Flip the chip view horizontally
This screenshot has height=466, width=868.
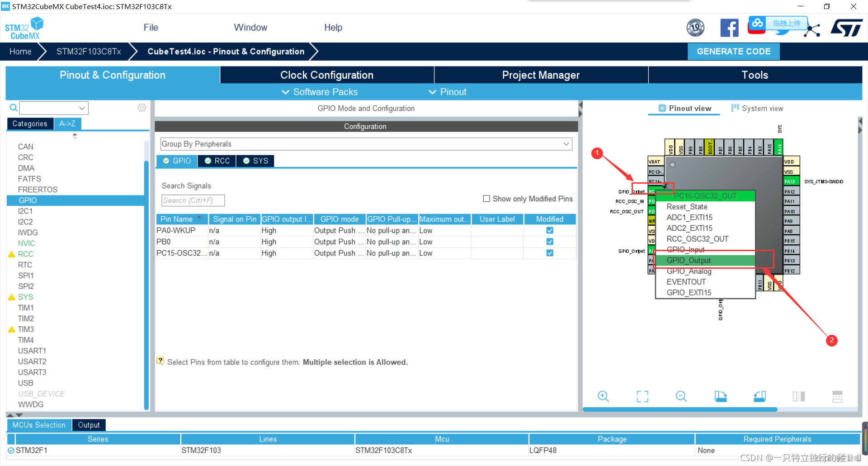[799, 396]
